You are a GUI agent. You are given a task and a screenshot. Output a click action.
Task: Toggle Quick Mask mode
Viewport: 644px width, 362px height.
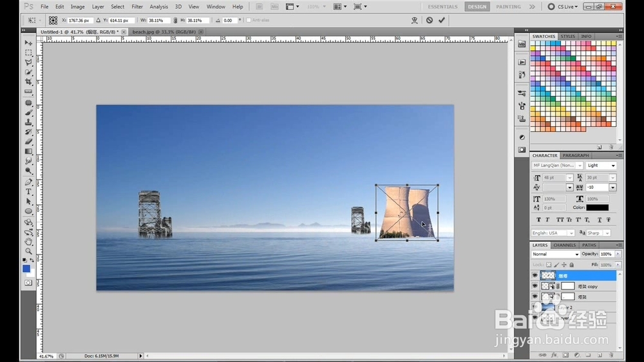(x=28, y=283)
